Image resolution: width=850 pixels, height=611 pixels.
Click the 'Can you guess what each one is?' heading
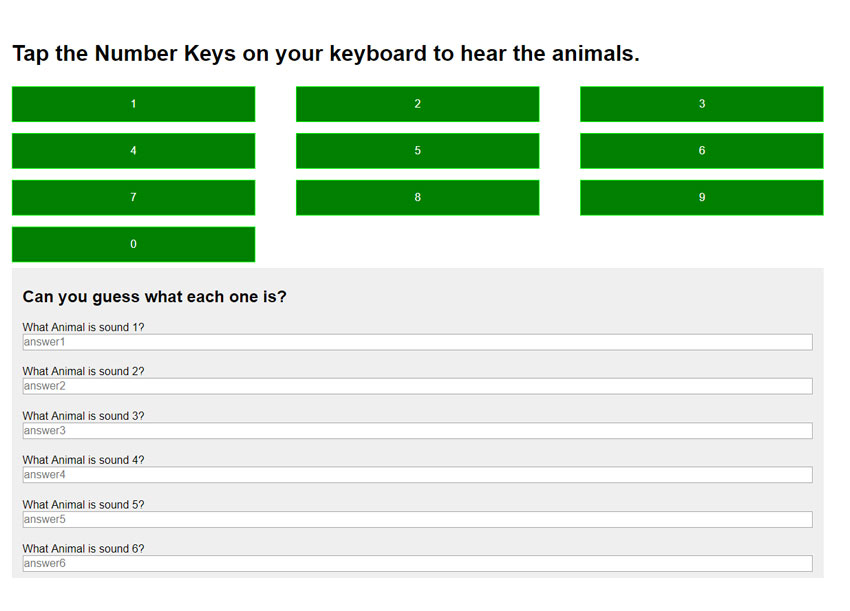pyautogui.click(x=154, y=297)
